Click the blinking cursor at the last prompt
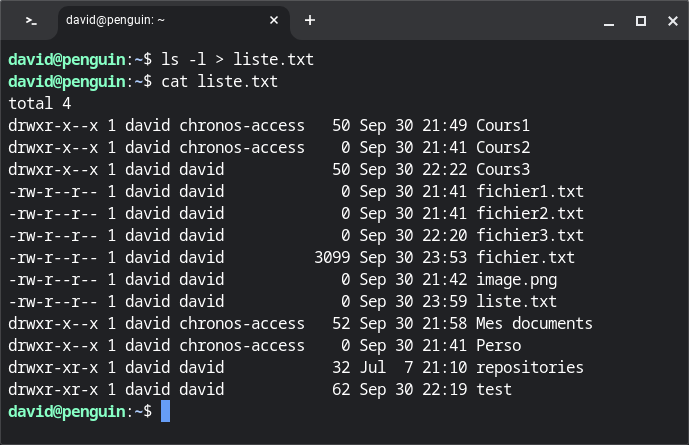This screenshot has width=689, height=445. pos(166,411)
